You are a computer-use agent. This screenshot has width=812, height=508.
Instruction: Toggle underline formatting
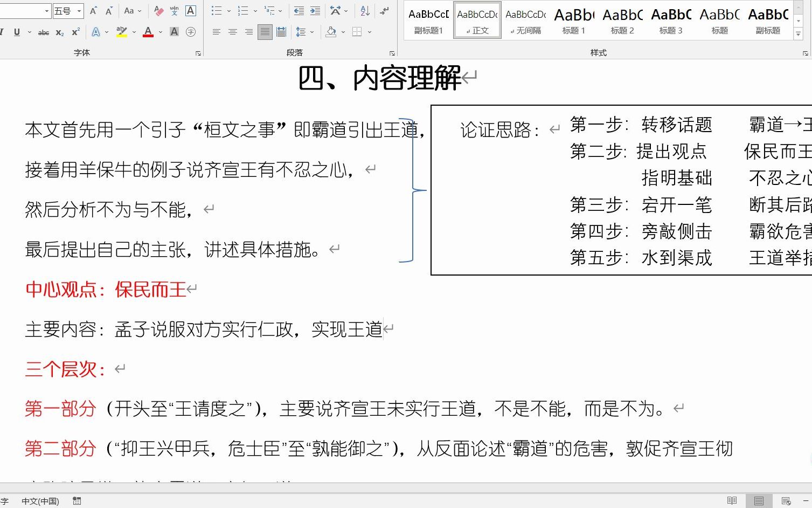(x=17, y=32)
